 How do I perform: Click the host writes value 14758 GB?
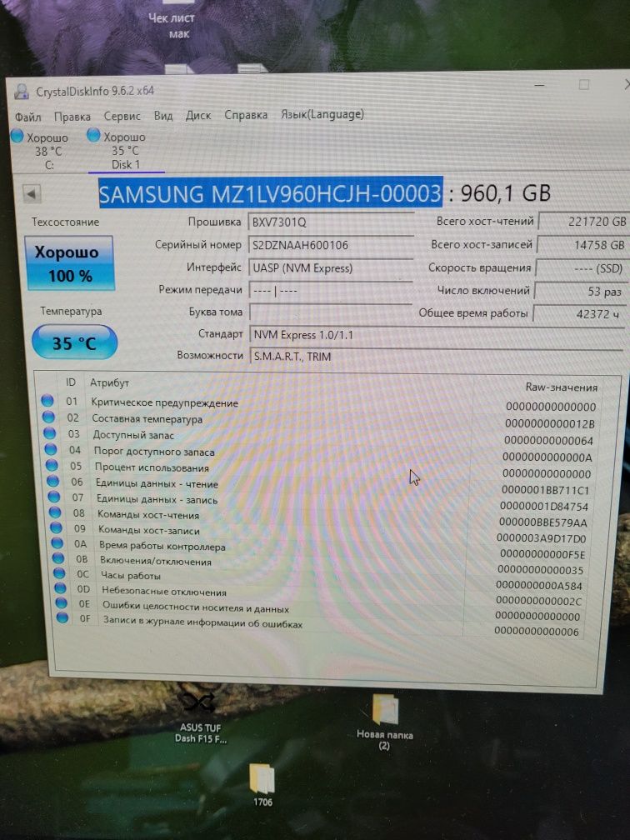pos(582,245)
